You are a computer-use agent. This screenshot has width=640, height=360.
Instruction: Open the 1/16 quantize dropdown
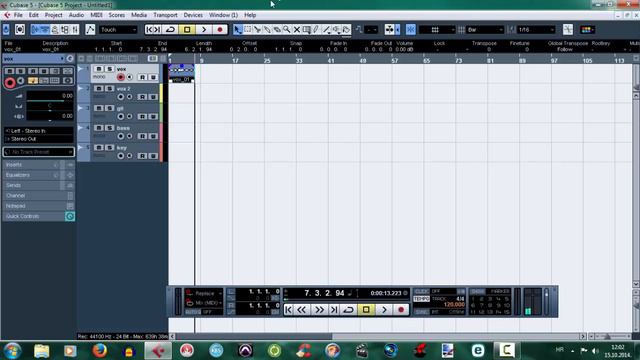pyautogui.click(x=536, y=30)
